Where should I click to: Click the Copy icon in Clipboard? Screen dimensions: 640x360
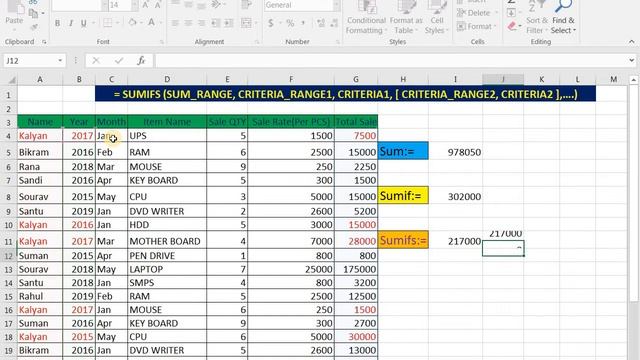tap(33, 13)
